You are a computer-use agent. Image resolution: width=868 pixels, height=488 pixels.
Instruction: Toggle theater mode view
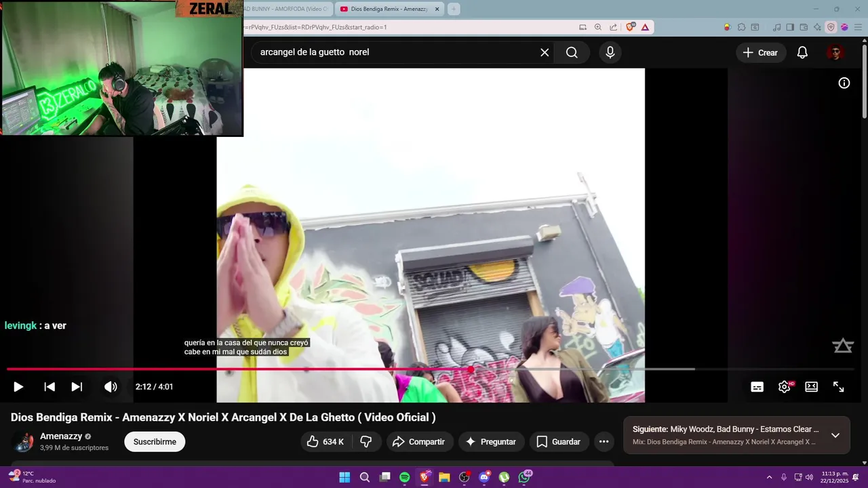click(x=811, y=387)
